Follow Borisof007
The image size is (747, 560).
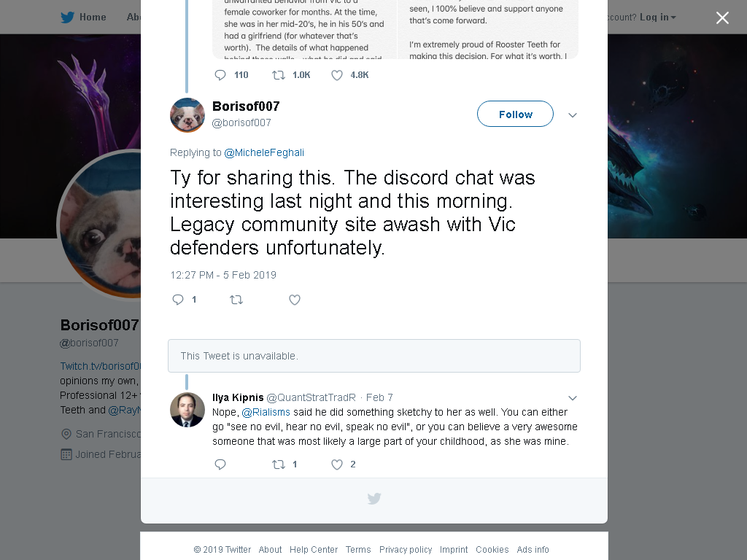pyautogui.click(x=515, y=114)
